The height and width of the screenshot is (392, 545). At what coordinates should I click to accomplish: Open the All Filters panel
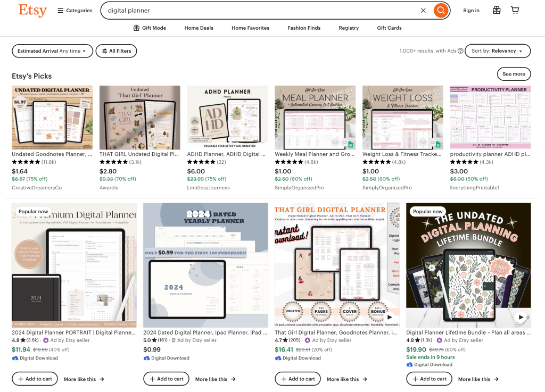[x=116, y=51]
